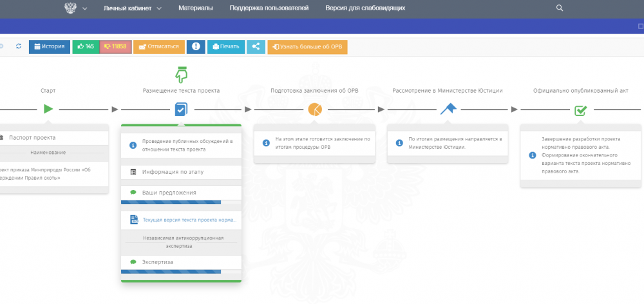Toggle subscription with the Отписаться button

point(158,46)
